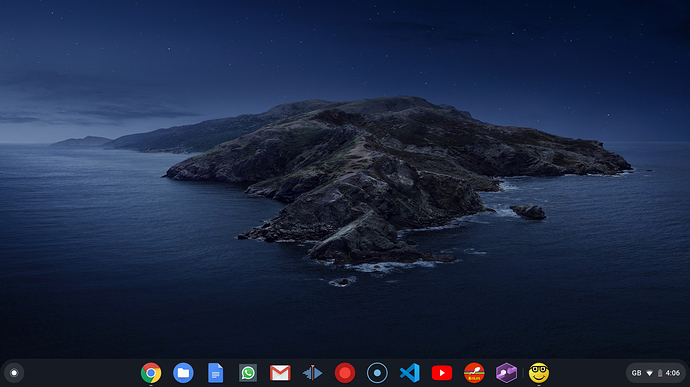Open the red round app with rainbow stripes
The width and height of the screenshot is (690, 387).
pos(474,373)
